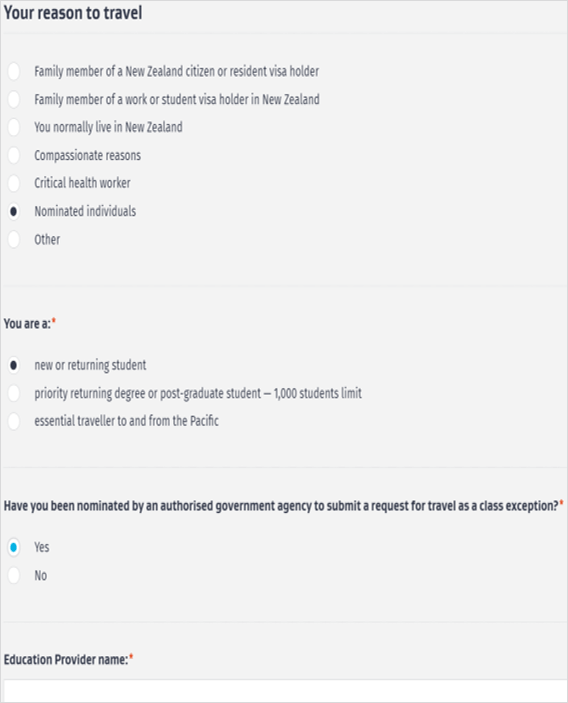Select Yes for government agency nomination
This screenshot has width=568, height=703.
[13, 547]
